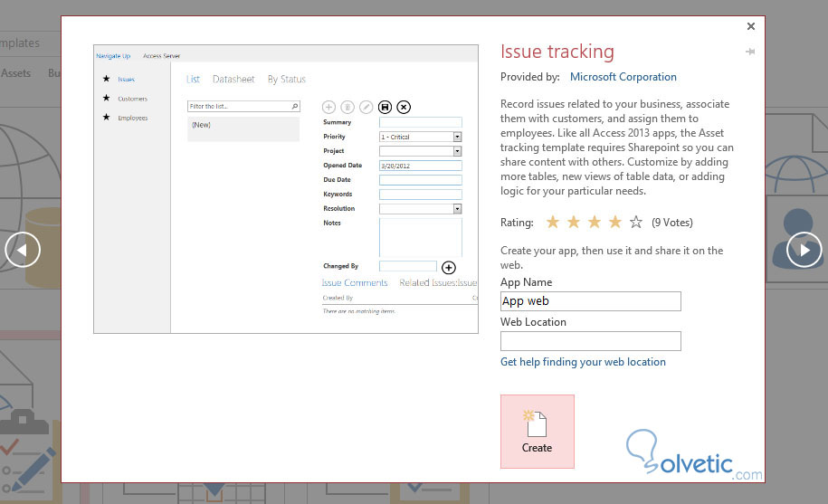Expand the Priority dropdown in preview
Viewport: 828px width, 504px height.
pos(457,137)
